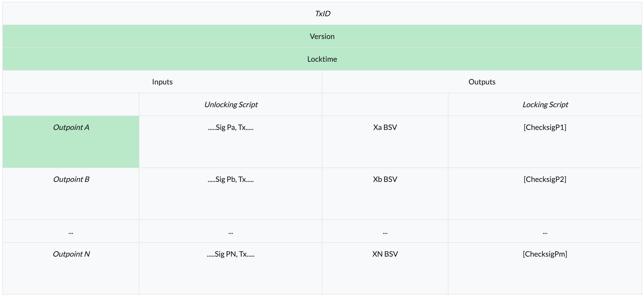Select the [ChecksigP1] locking script
The height and width of the screenshot is (297, 644).
click(x=545, y=127)
